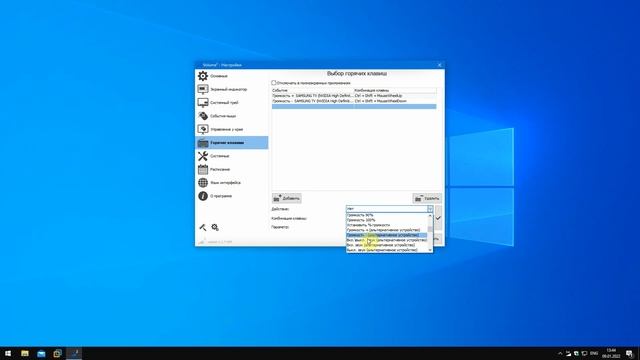Click the Действие combo box arrow
The image size is (640, 360).
pos(430,209)
